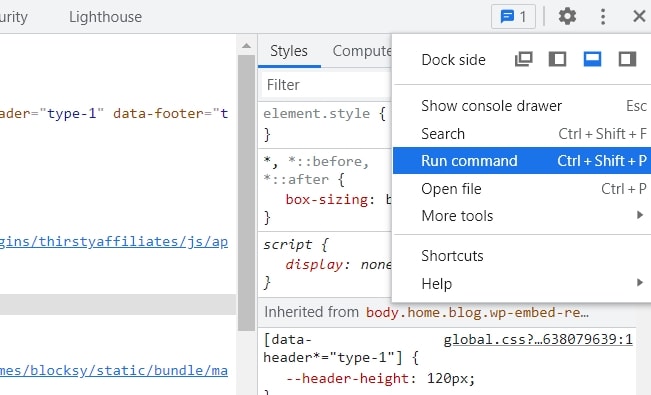Open the issues counter badge showing 1
This screenshot has height=395, width=651.
point(513,17)
